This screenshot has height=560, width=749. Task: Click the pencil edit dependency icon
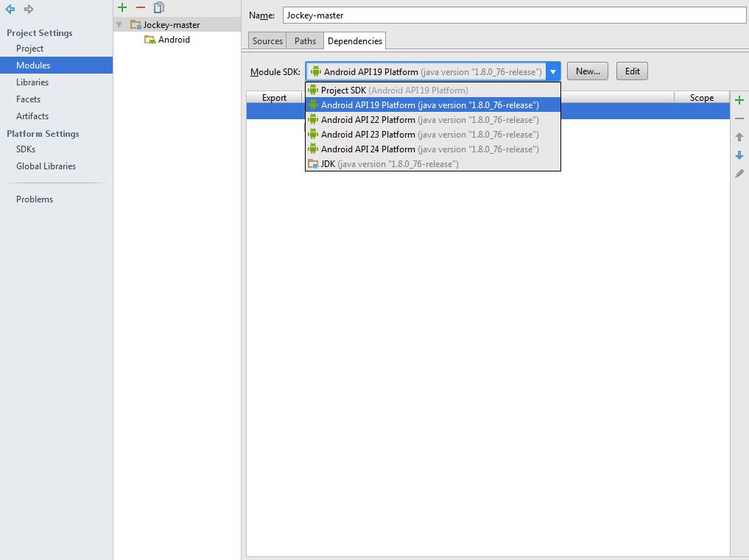[739, 174]
